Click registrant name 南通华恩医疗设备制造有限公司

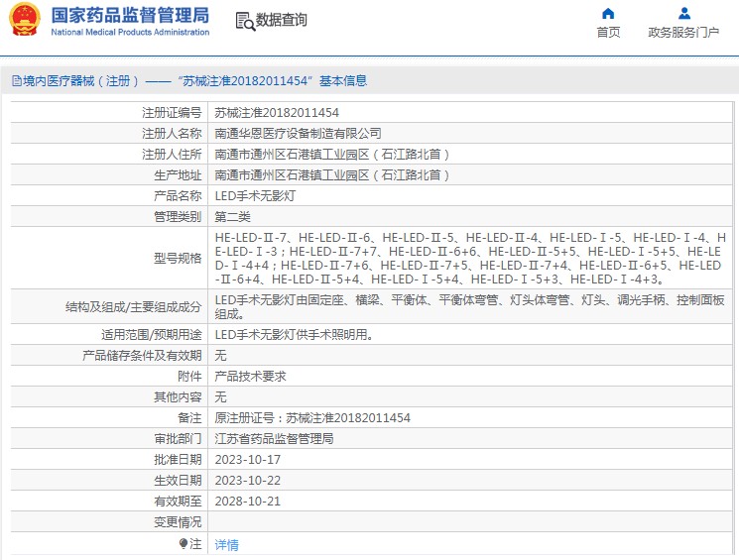click(298, 133)
